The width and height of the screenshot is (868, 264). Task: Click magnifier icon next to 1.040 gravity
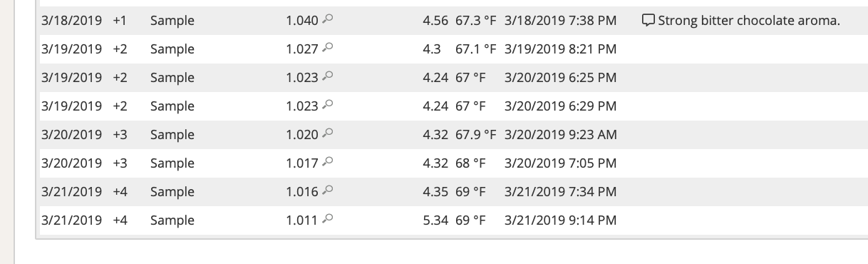pyautogui.click(x=328, y=20)
